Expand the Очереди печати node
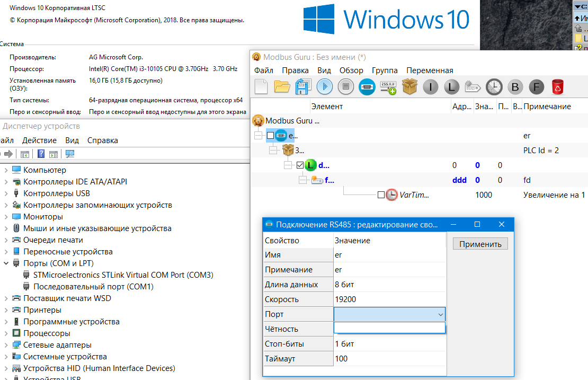This screenshot has height=380, width=588. click(x=6, y=240)
